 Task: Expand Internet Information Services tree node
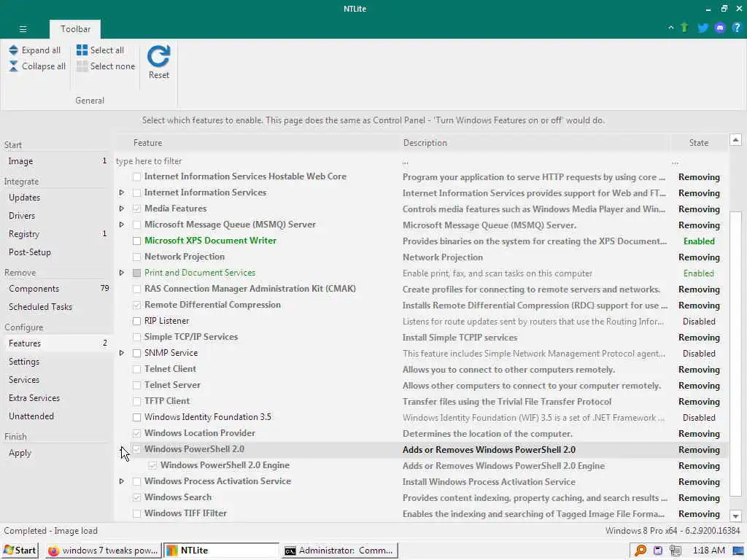click(122, 192)
